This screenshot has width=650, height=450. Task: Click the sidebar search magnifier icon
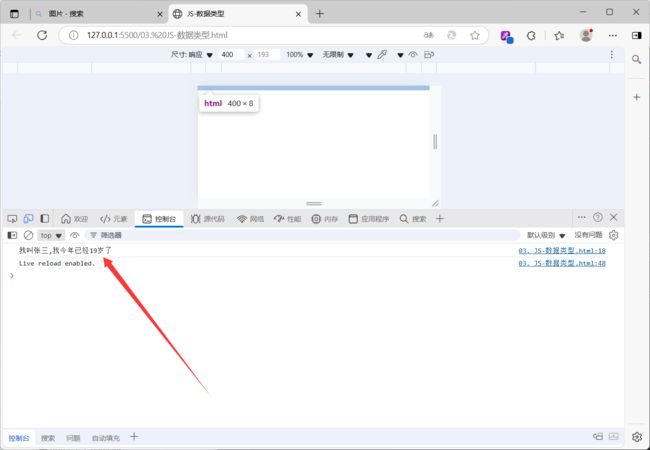point(636,60)
